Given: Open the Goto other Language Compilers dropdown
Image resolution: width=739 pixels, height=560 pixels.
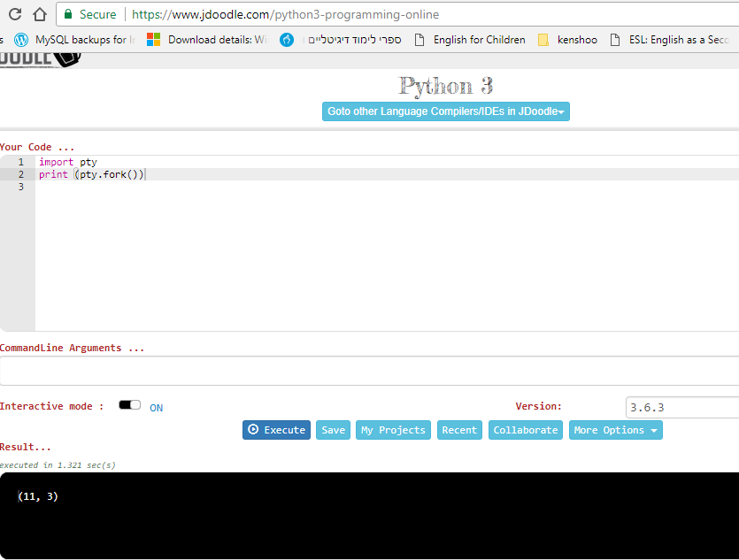Looking at the screenshot, I should tap(445, 111).
